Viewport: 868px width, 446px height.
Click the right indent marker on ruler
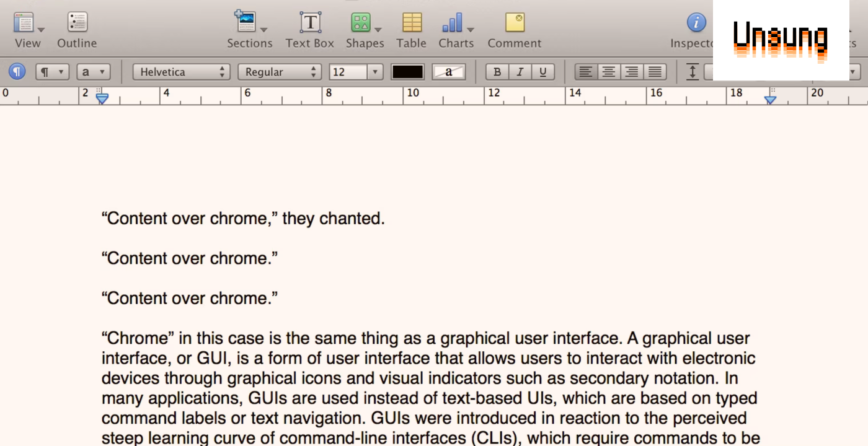[x=770, y=99]
